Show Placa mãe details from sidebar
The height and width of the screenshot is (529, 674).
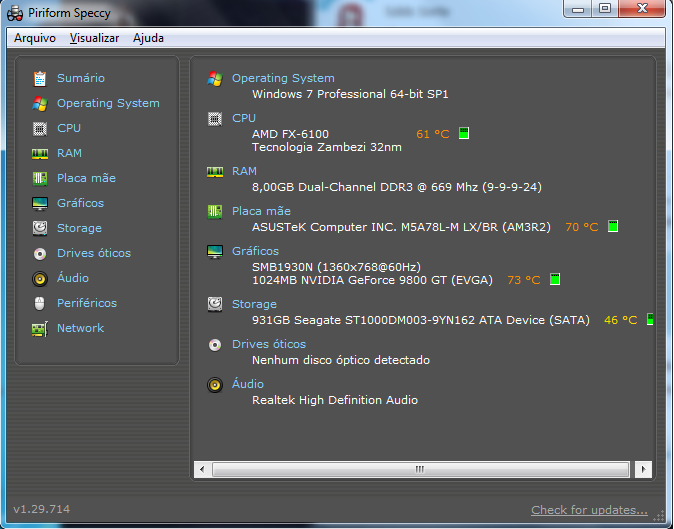[86, 178]
